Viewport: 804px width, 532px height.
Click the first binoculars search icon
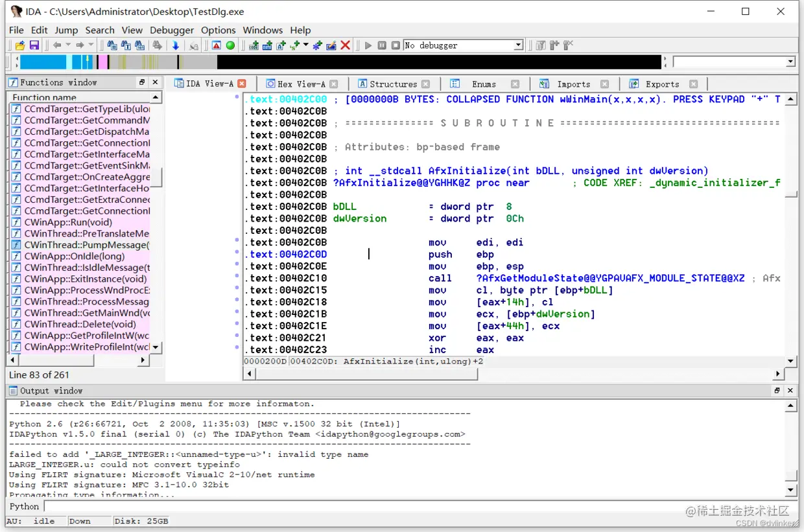112,45
